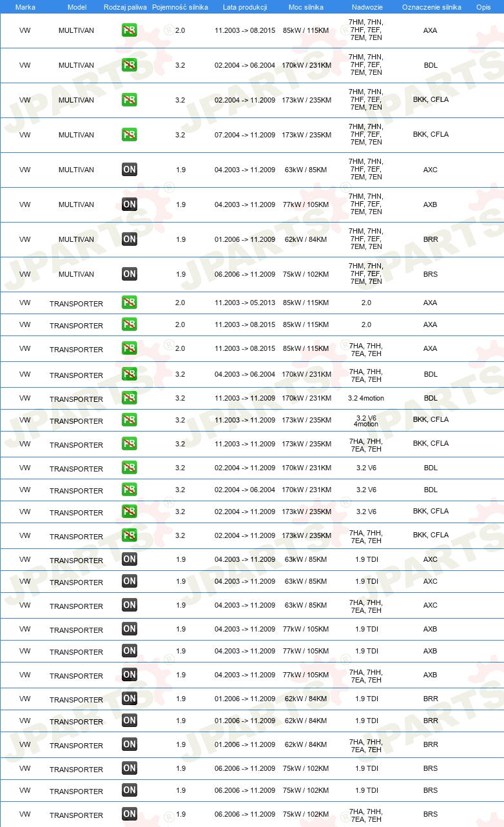
Task: Click petrol icon in Multivan 3.2 BDL row
Action: 130,65
